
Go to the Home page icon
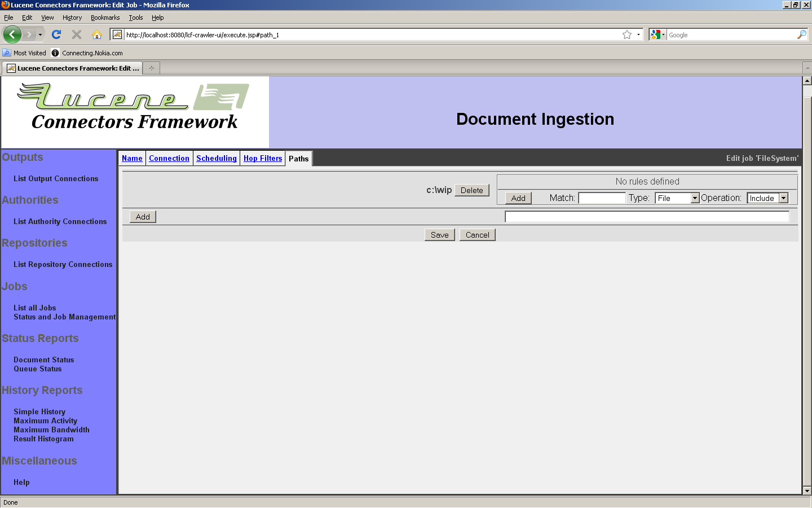coord(97,34)
